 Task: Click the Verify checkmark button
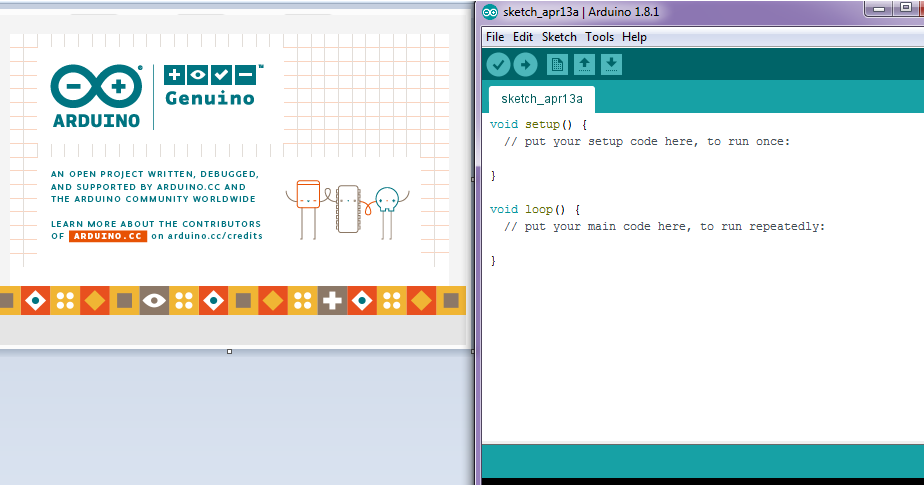(498, 65)
